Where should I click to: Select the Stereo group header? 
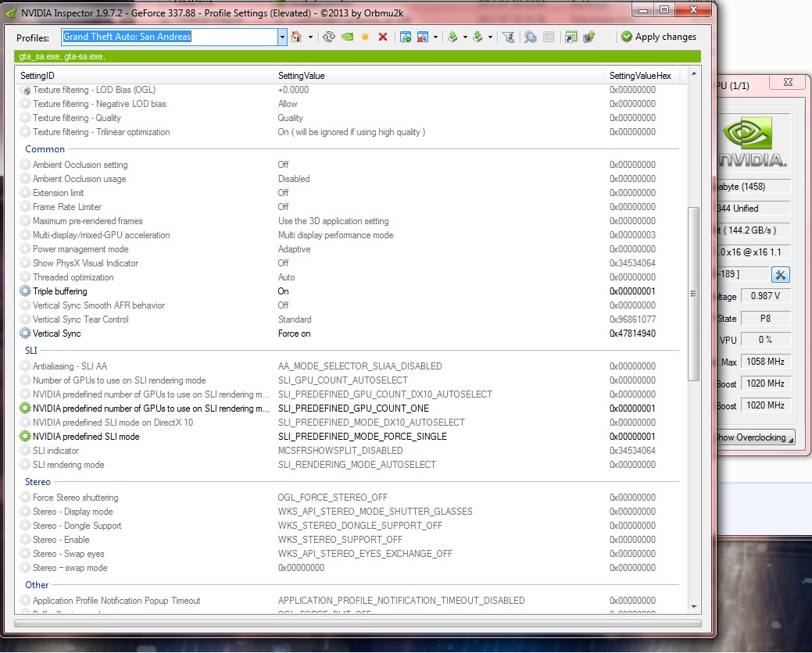38,482
